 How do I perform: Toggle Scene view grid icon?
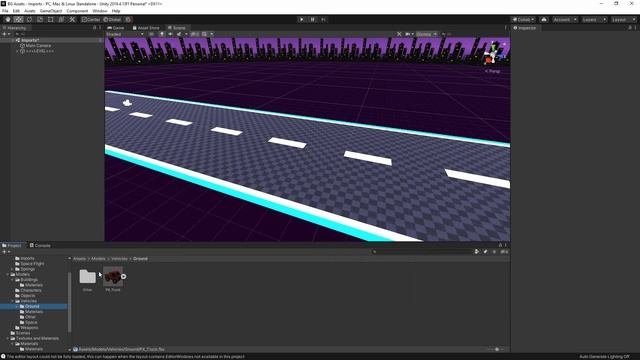[204, 34]
